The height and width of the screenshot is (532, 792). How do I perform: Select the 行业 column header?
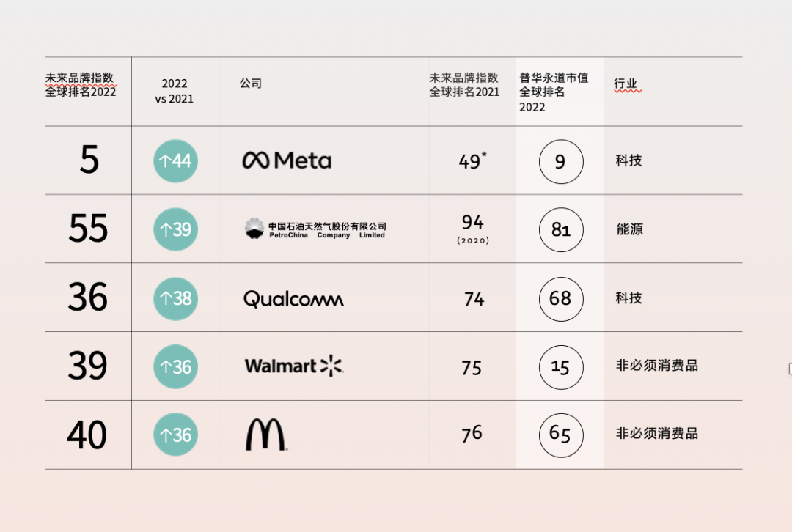click(x=626, y=84)
